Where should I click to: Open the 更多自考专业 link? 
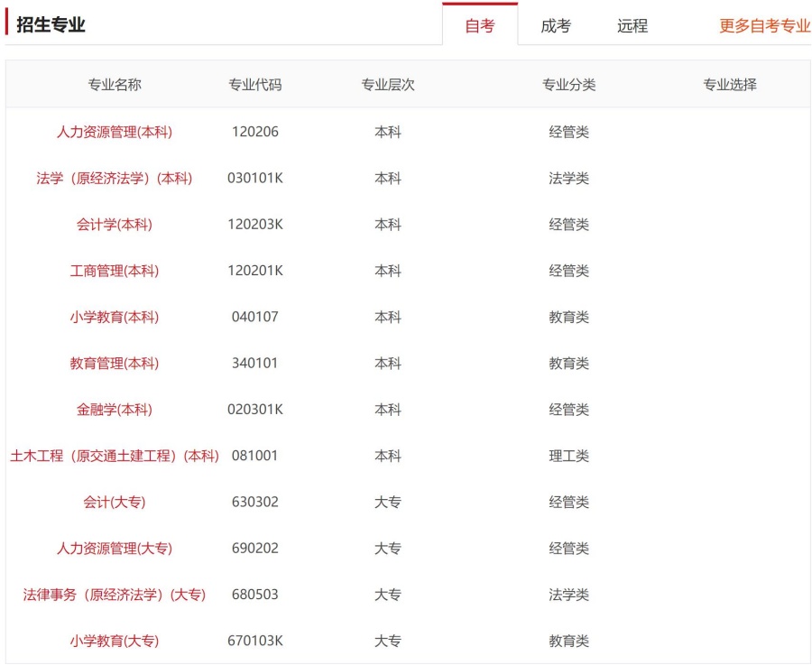click(x=765, y=25)
